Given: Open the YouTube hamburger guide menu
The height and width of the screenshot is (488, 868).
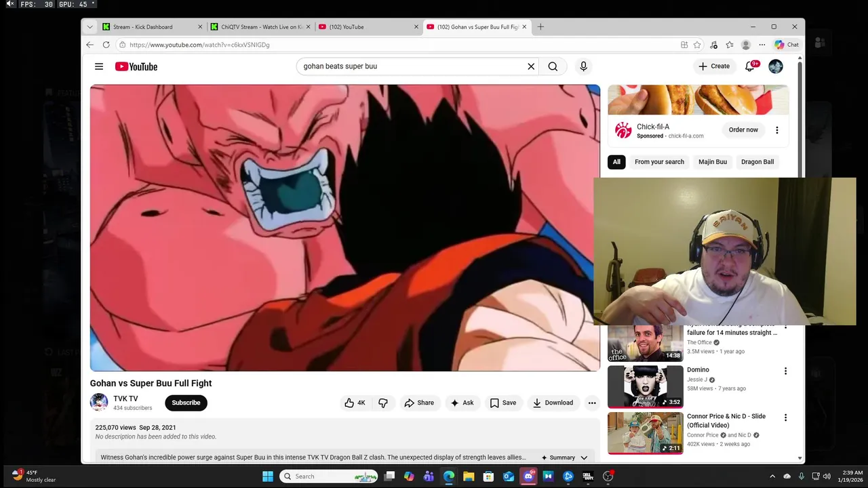Looking at the screenshot, I should click(x=99, y=66).
